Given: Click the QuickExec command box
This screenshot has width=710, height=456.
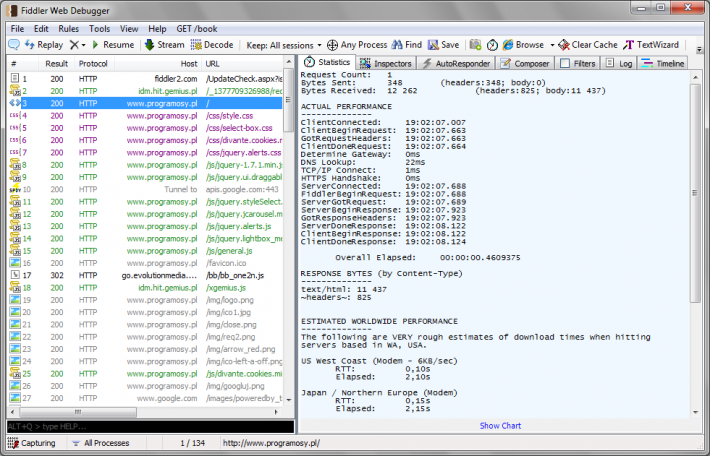Looking at the screenshot, I should click(150, 427).
